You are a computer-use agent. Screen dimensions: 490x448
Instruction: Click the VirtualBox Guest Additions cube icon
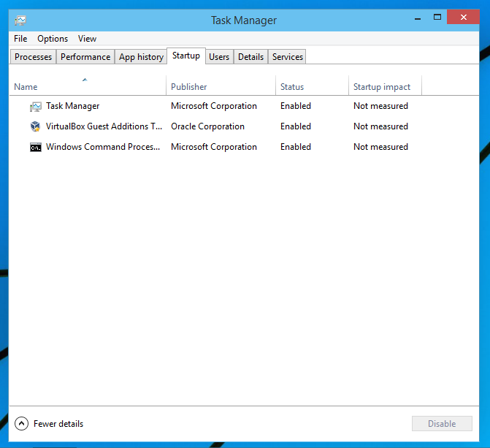point(35,126)
